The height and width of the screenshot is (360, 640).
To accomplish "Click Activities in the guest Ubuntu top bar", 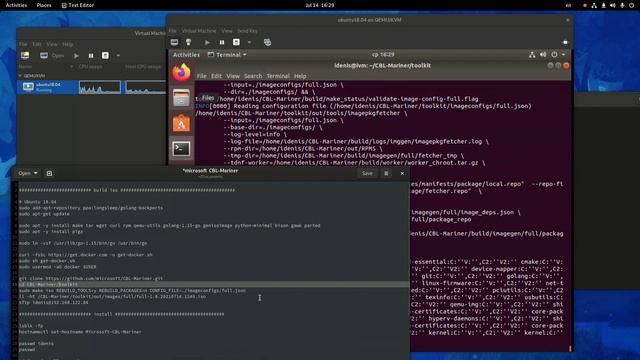I will [x=187, y=55].
